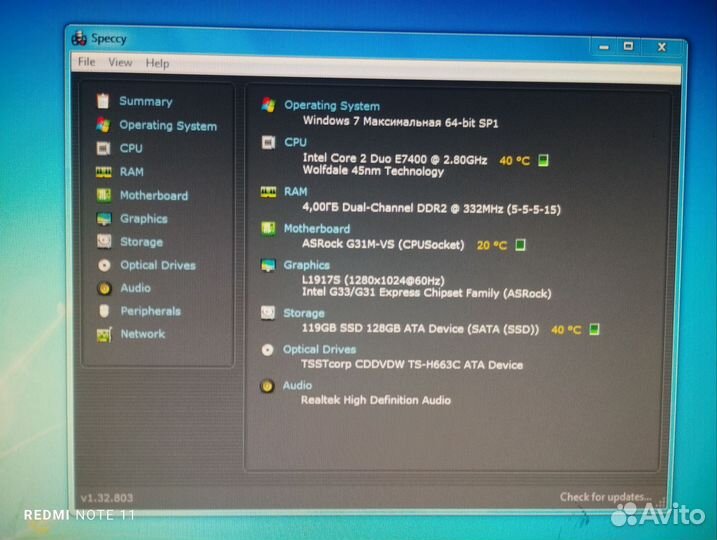Open the File menu
Image resolution: width=717 pixels, height=540 pixels.
pyautogui.click(x=87, y=62)
